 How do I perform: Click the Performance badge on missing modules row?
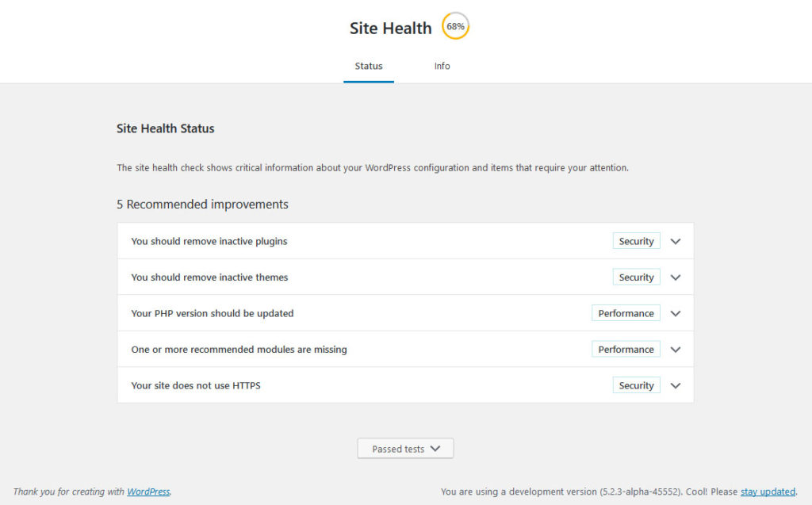tap(626, 349)
